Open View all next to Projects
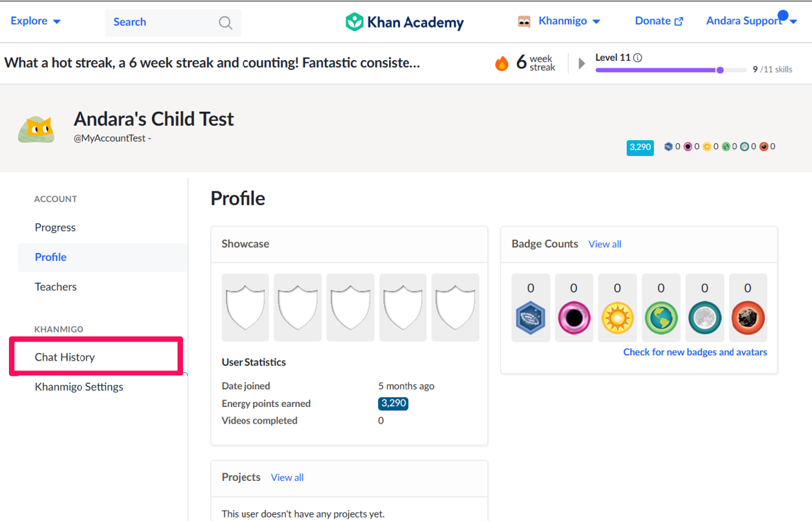 [287, 477]
